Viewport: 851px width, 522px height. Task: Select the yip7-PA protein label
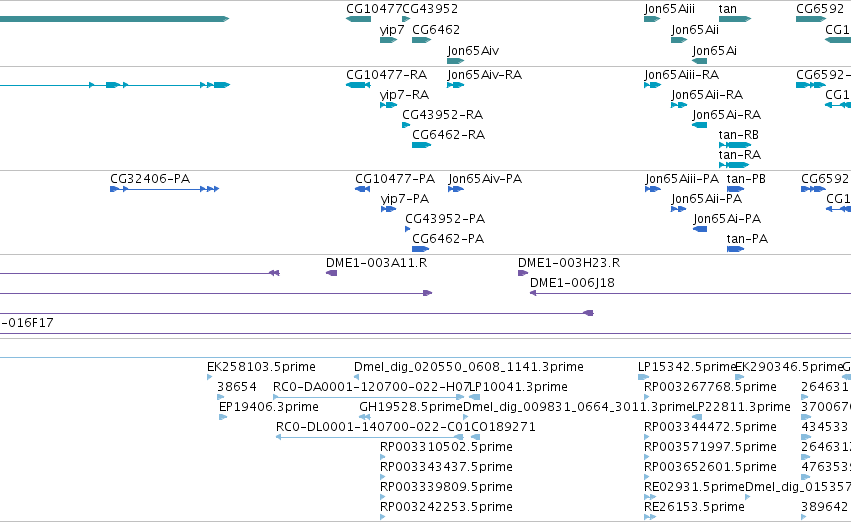404,199
